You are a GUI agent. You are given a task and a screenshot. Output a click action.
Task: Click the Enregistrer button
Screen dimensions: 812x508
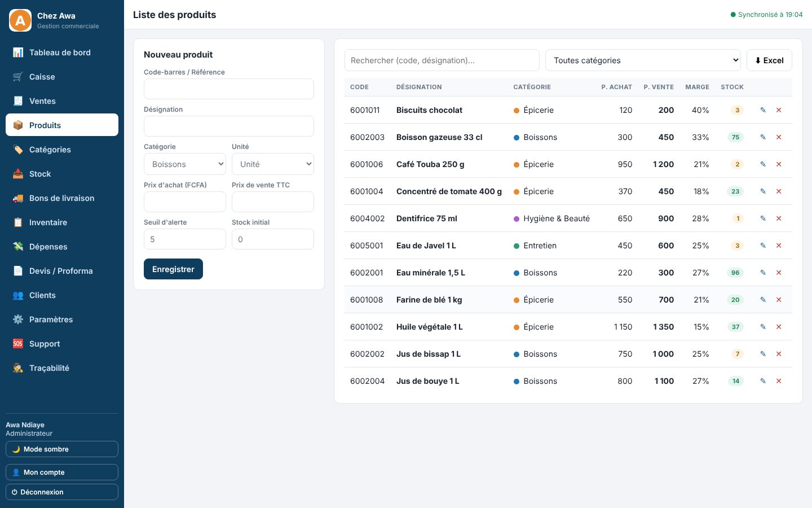coord(173,269)
